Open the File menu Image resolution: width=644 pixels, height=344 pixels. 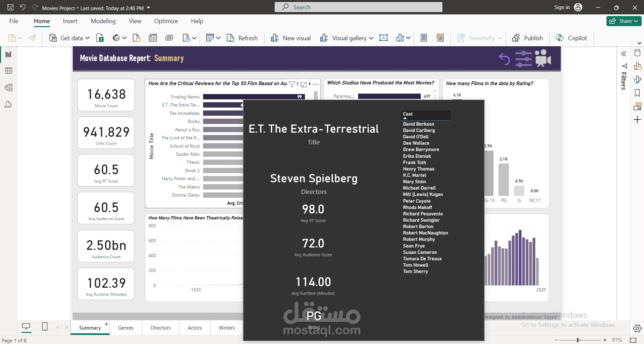click(x=14, y=21)
